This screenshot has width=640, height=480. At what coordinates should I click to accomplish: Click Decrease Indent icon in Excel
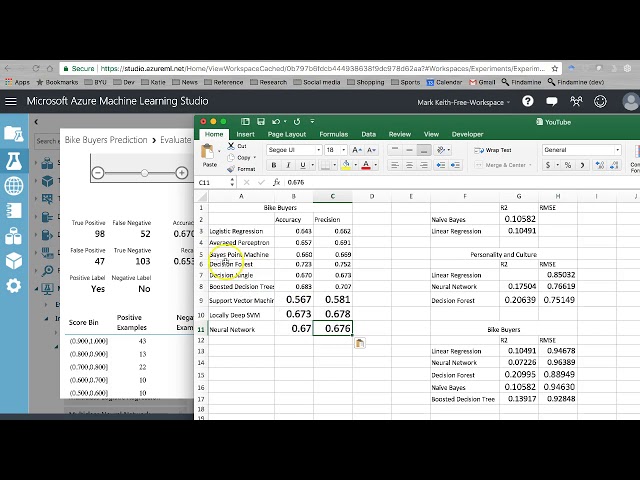click(x=441, y=165)
